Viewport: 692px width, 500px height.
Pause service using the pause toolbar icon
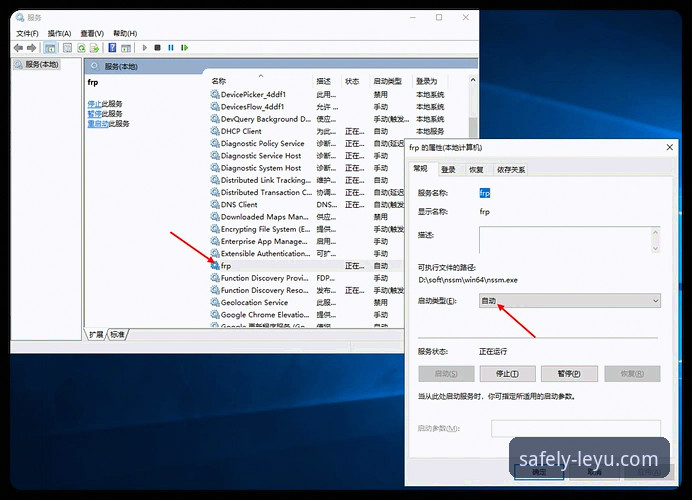pos(171,48)
